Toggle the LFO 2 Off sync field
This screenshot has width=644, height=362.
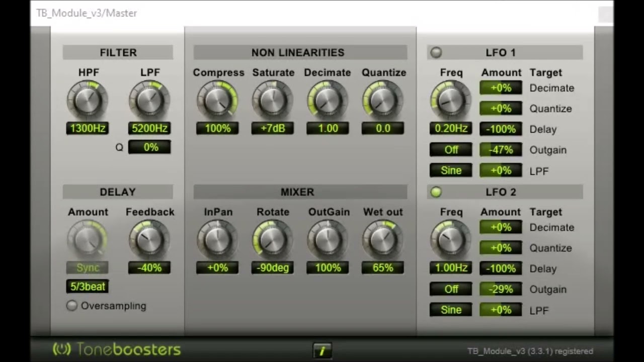(451, 289)
